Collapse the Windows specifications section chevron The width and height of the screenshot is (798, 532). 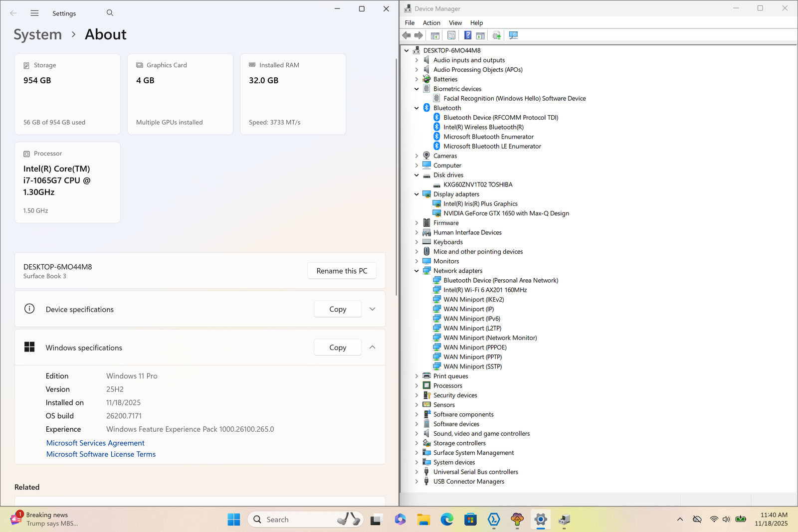372,348
